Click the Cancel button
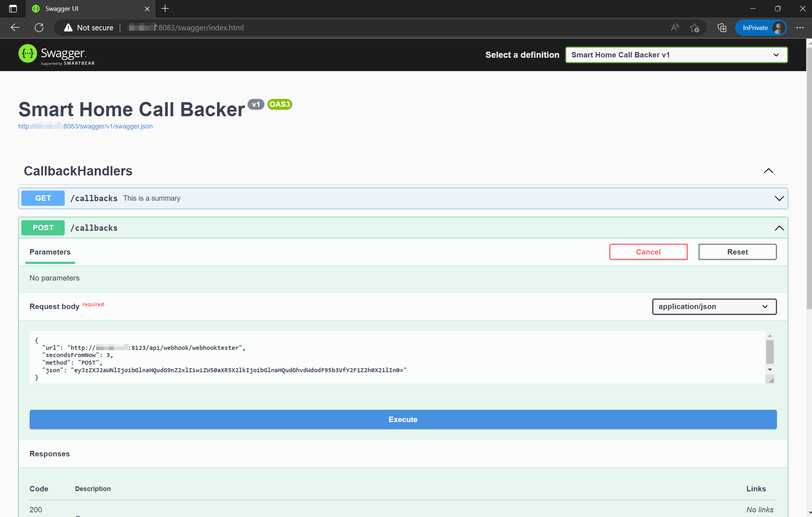This screenshot has width=812, height=517. click(648, 252)
